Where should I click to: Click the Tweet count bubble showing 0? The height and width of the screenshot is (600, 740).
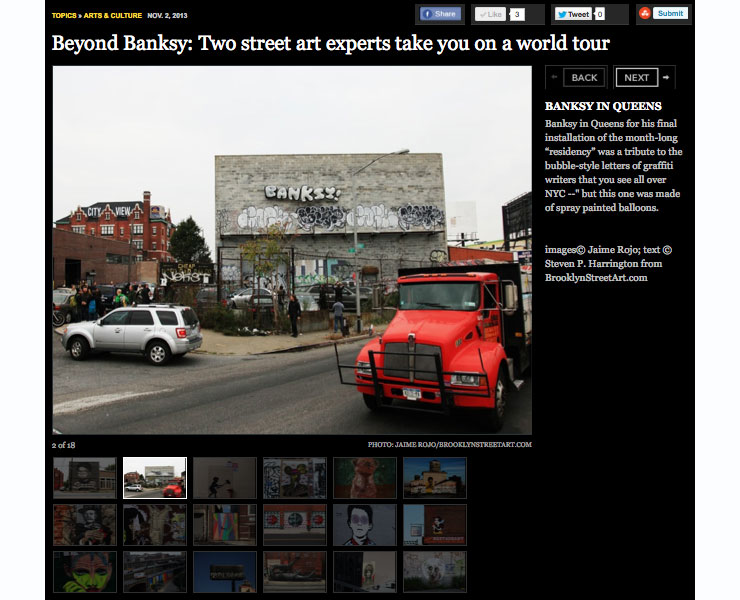pyautogui.click(x=600, y=14)
